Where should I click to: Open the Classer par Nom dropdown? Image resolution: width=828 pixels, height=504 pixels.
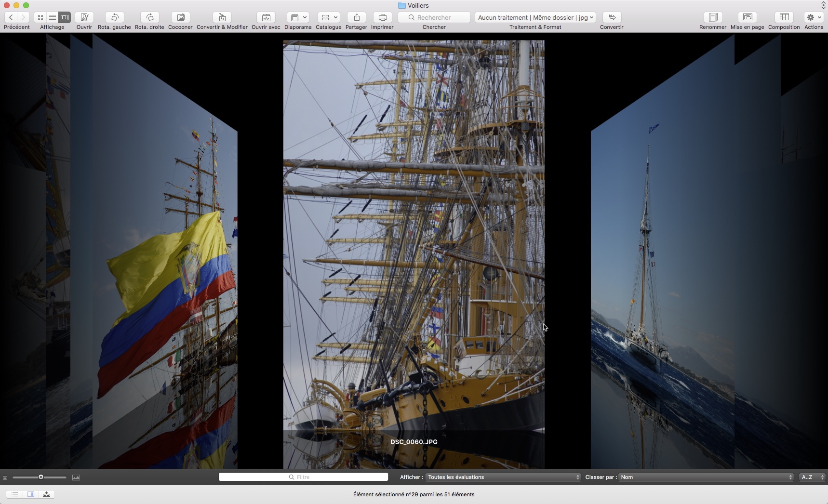706,477
